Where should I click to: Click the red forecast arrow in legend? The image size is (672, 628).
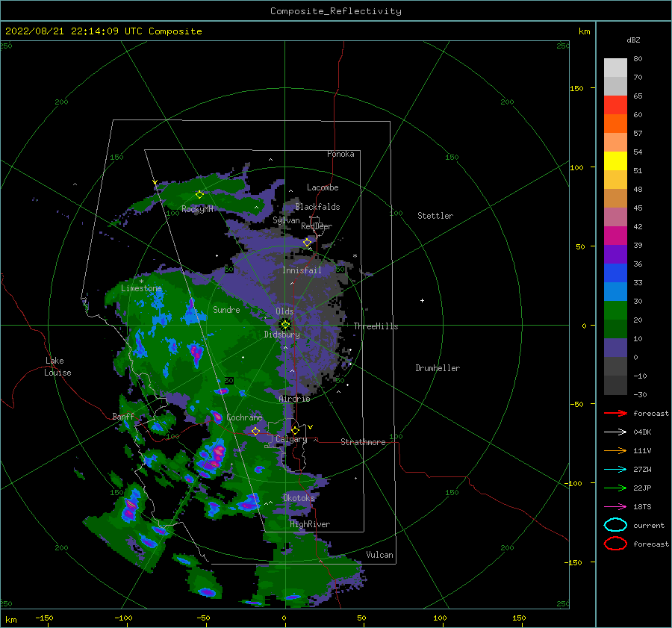click(615, 413)
